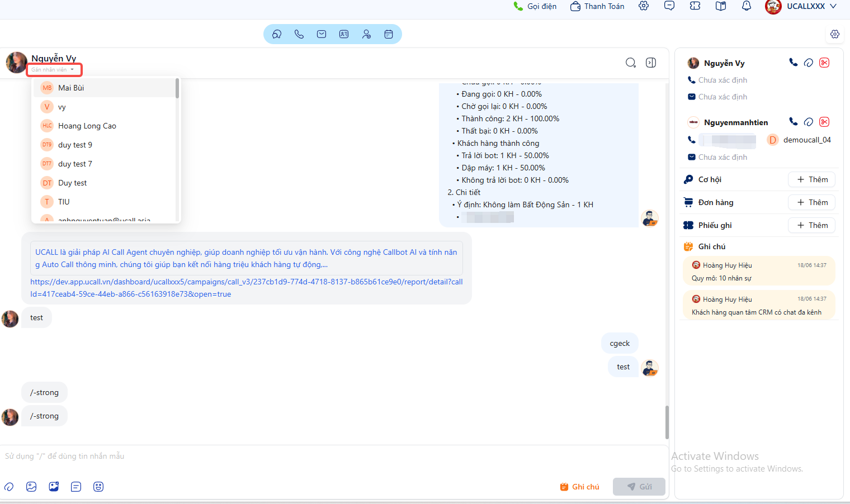850x504 pixels.
Task: Click the Gửi send button
Action: pos(639,487)
